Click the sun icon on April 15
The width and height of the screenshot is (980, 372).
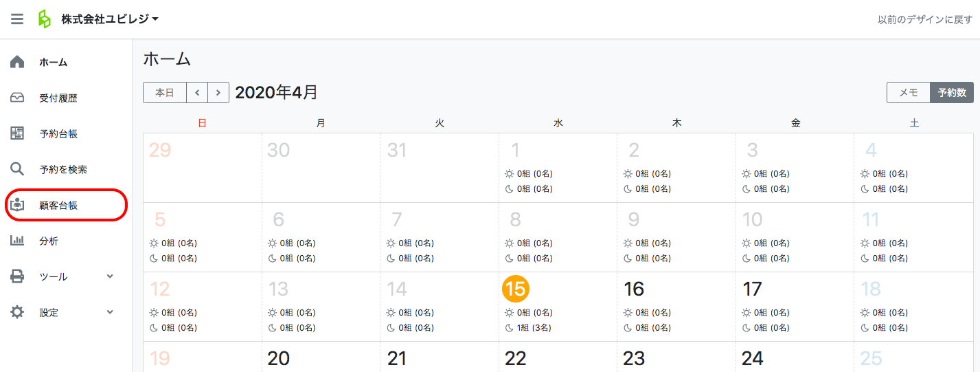click(x=509, y=313)
